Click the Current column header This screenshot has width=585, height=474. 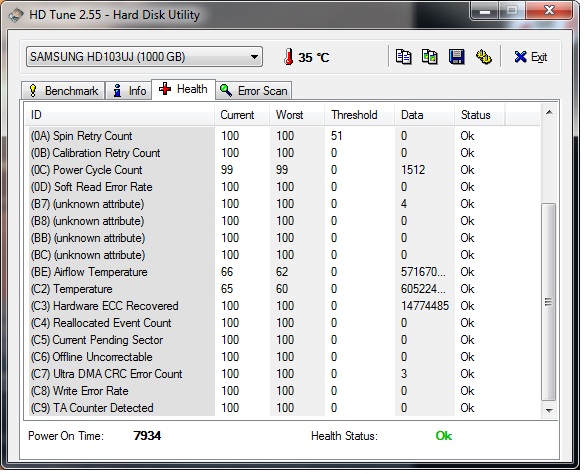pos(242,115)
